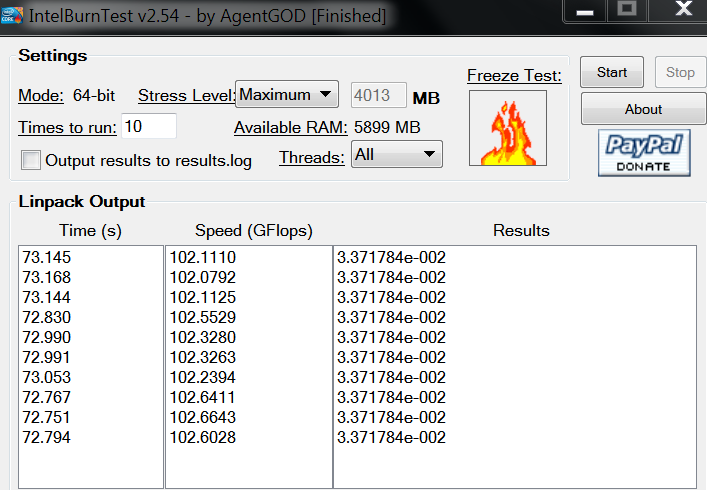Image resolution: width=707 pixels, height=490 pixels.
Task: Click the Times to run input field
Action: click(x=148, y=126)
